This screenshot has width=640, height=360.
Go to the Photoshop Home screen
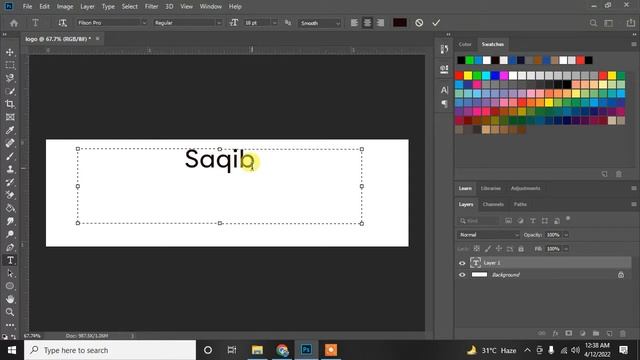tap(14, 23)
